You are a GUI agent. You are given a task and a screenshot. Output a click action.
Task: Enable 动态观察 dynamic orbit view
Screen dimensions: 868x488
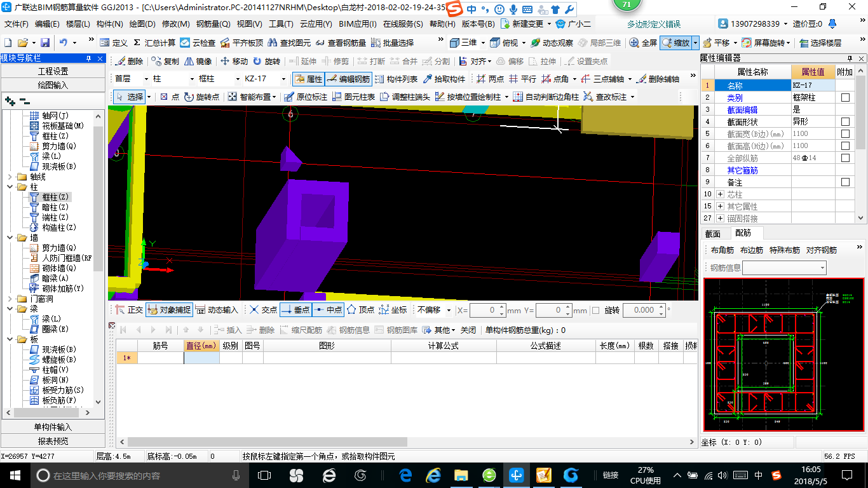[552, 43]
